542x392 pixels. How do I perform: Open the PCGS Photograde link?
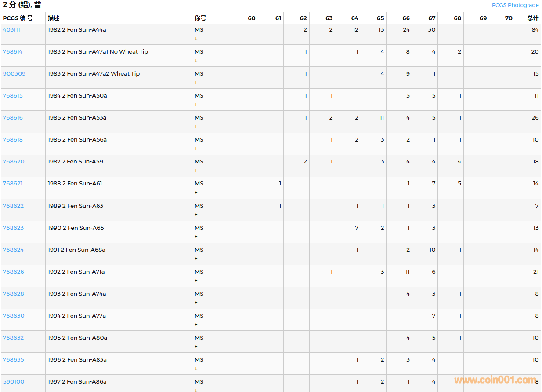tap(515, 5)
